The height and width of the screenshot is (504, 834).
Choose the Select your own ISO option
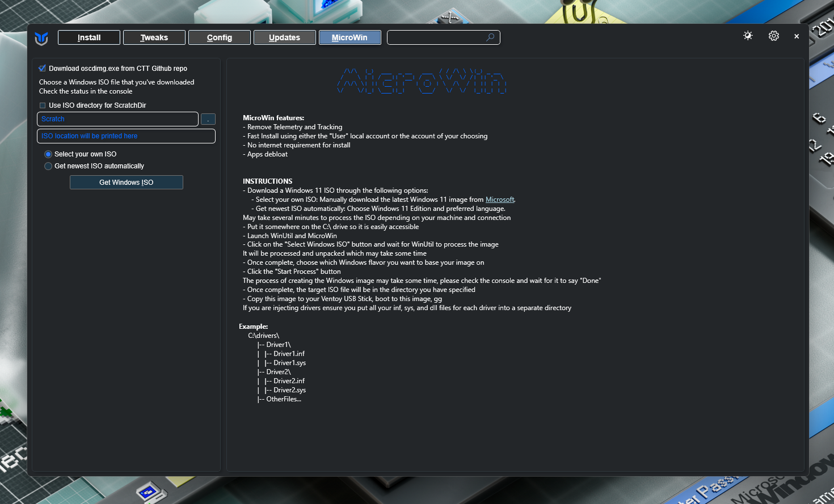48,154
